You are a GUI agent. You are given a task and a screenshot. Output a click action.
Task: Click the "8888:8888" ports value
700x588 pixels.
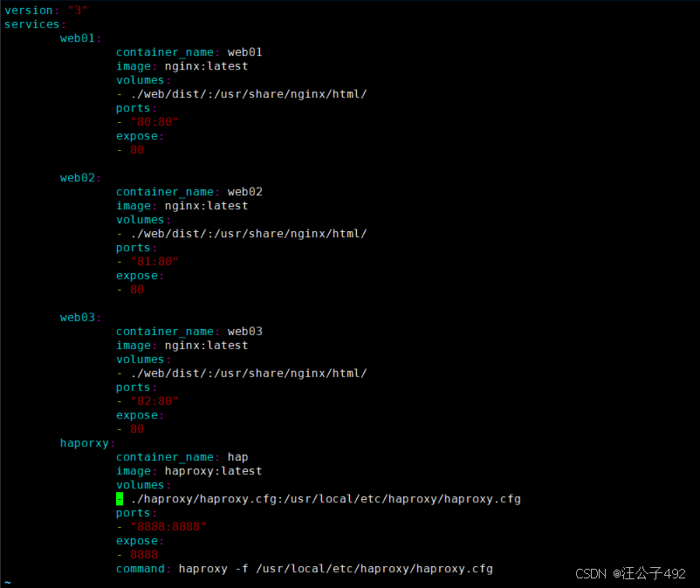(x=168, y=527)
